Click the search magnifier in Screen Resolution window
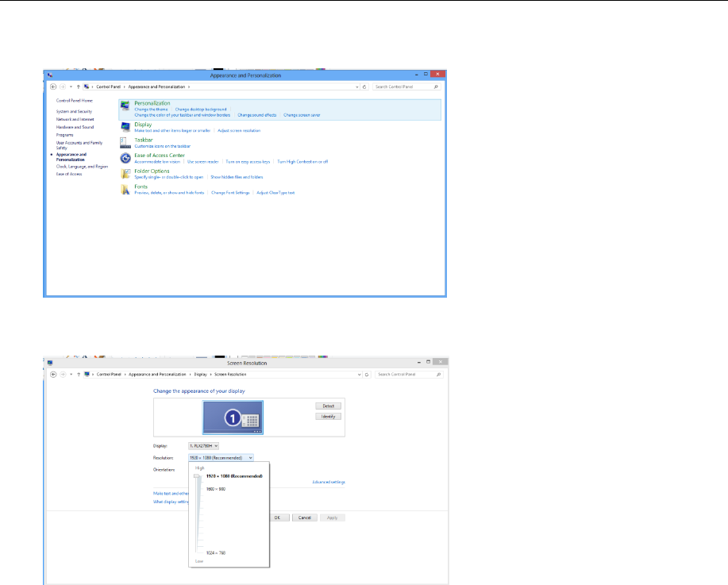The image size is (728, 585). (438, 374)
